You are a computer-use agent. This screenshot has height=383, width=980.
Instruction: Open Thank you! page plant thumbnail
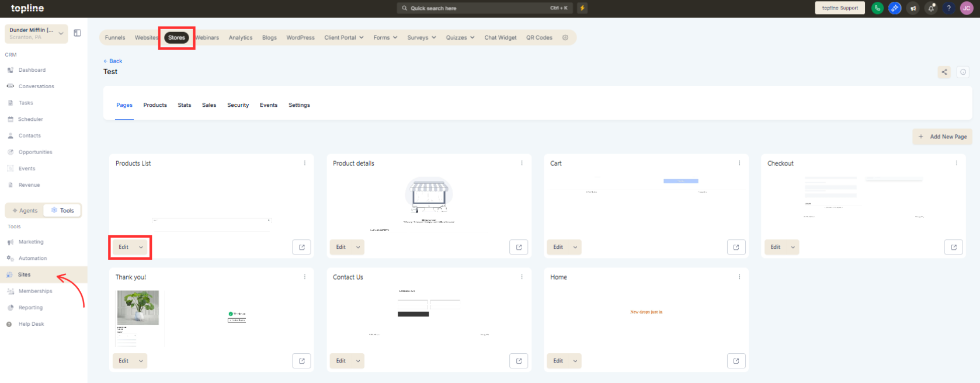[x=138, y=308]
